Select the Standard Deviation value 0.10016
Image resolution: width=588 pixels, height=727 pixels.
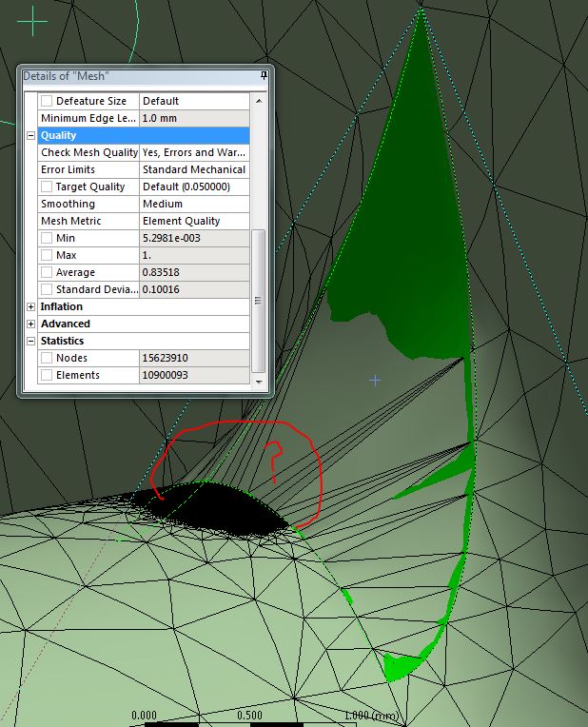coord(194,290)
